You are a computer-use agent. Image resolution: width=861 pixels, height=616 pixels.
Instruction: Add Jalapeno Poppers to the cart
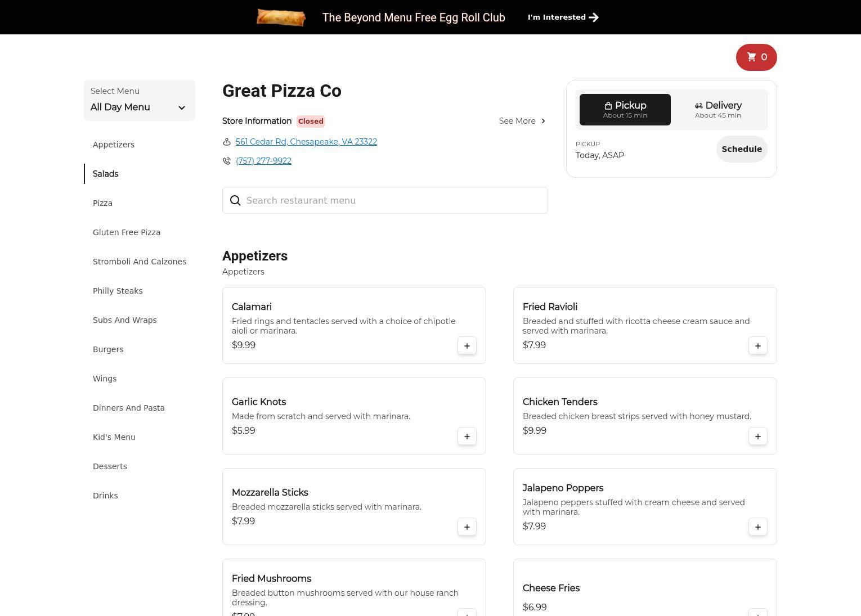(757, 527)
